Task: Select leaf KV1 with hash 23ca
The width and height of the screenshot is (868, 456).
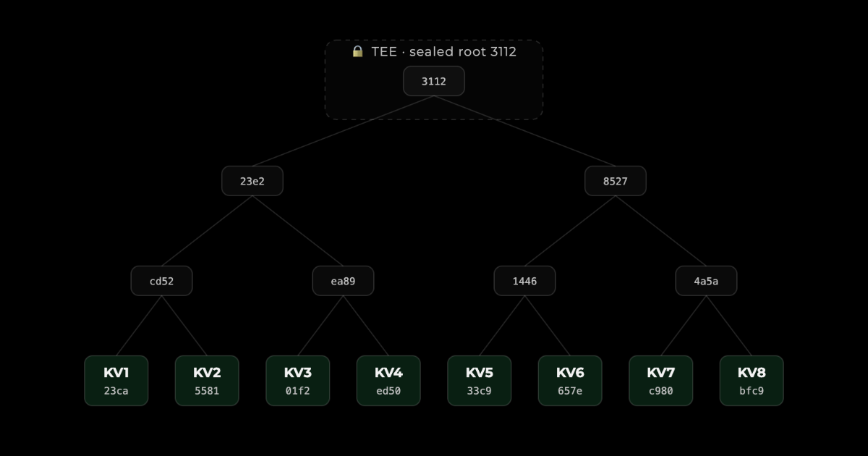Action: coord(116,381)
